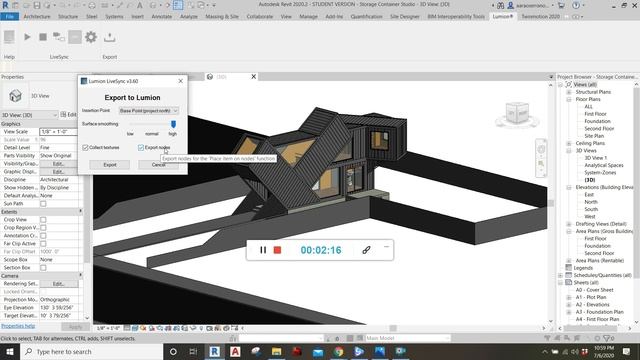Click the LiveSync play icon
Image resolution: width=640 pixels, height=360 pixels.
point(27,37)
